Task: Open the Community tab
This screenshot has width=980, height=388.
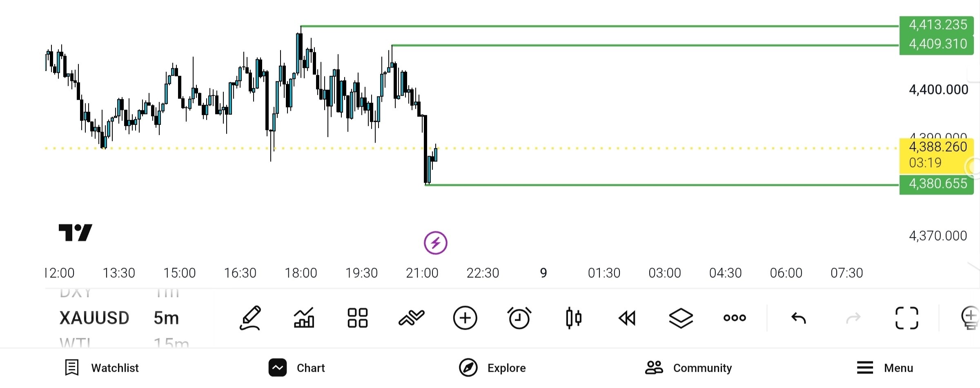Action: [688, 368]
